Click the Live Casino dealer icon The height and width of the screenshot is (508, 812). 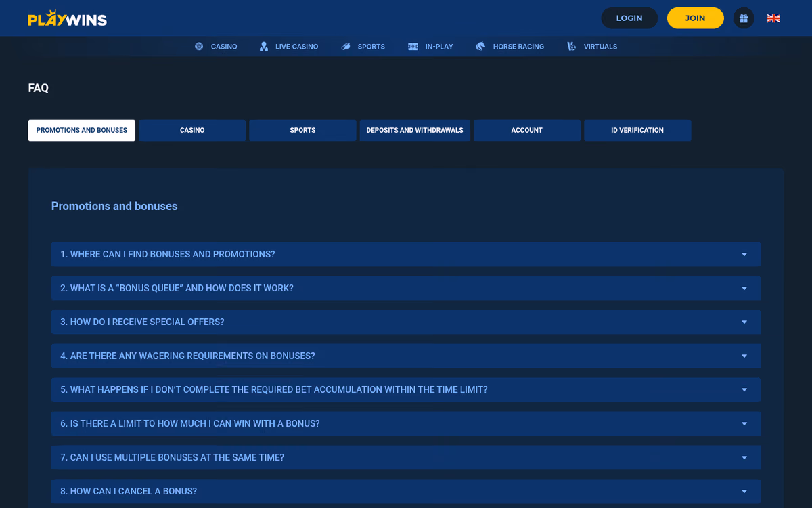pos(264,47)
